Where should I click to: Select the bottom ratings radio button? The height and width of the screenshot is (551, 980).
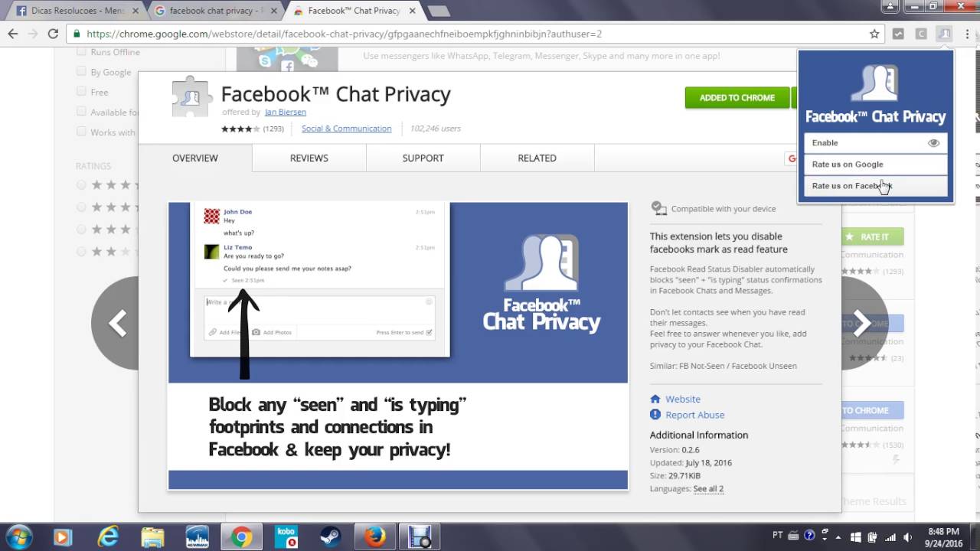pyautogui.click(x=81, y=251)
